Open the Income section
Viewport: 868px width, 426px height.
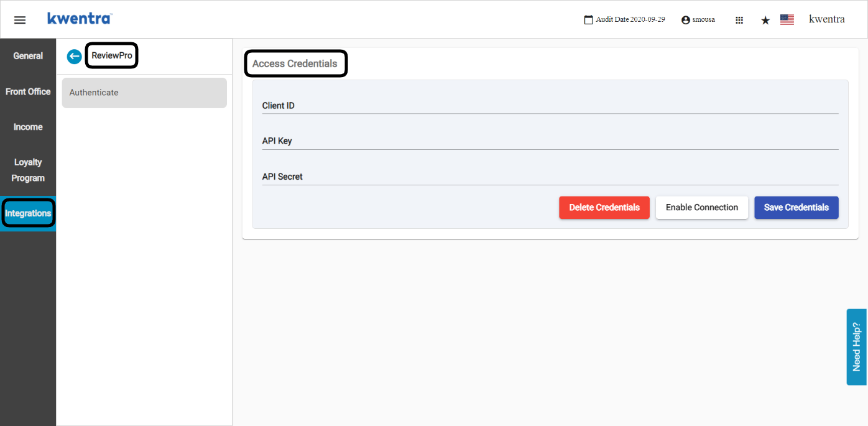click(x=28, y=127)
